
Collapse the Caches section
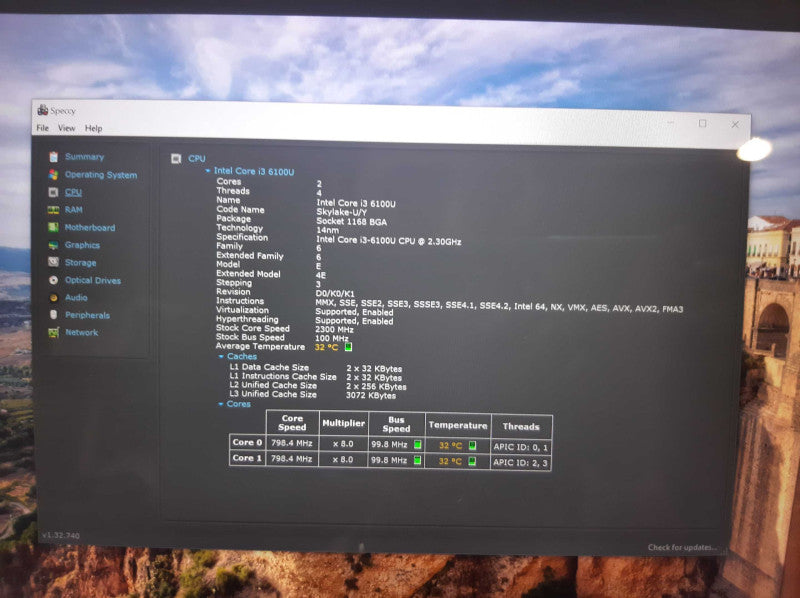pos(221,356)
